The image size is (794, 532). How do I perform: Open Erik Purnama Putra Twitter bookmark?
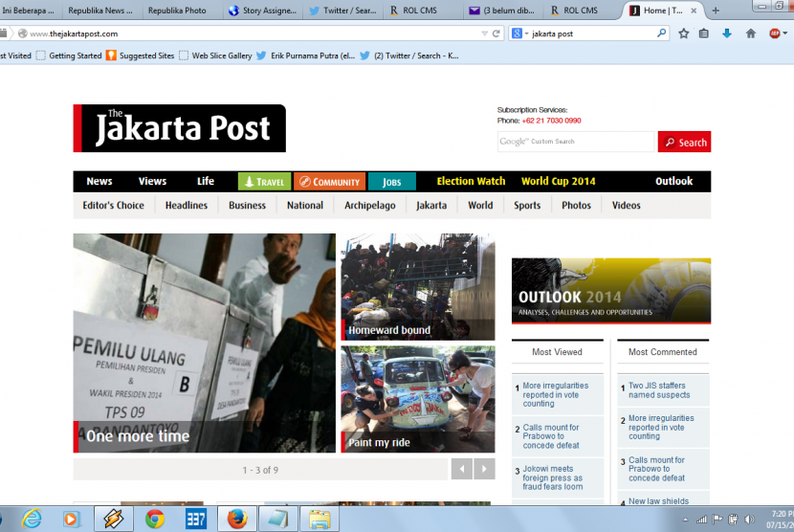(305, 55)
